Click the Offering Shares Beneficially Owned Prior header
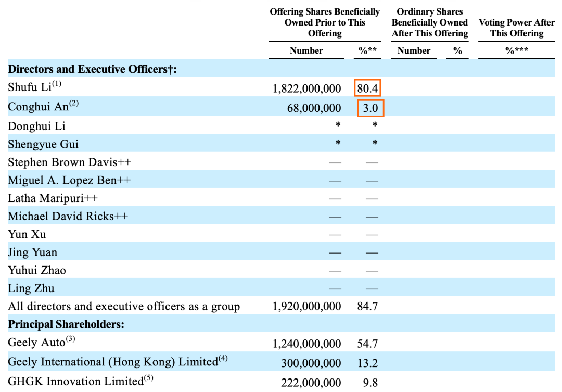562x392 pixels. pyautogui.click(x=325, y=22)
